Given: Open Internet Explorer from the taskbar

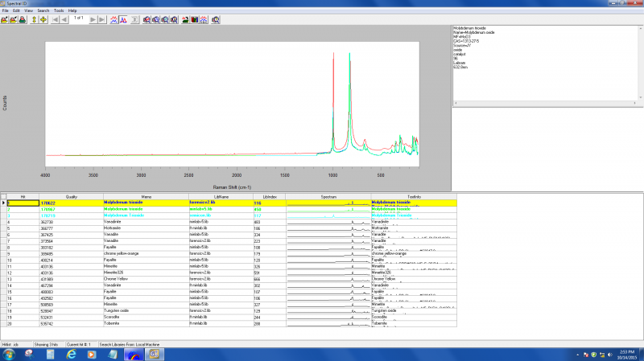Looking at the screenshot, I should click(70, 354).
